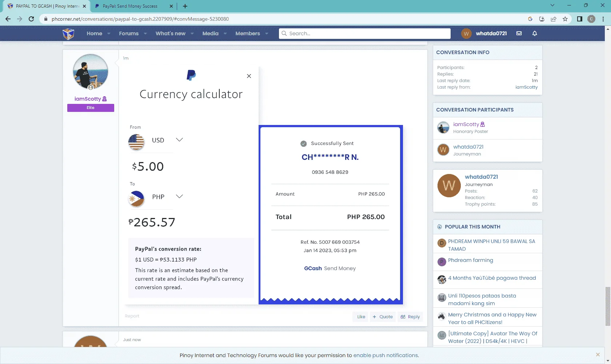The image size is (611, 364).
Task: Open the alerts bell icon
Action: pos(535,33)
